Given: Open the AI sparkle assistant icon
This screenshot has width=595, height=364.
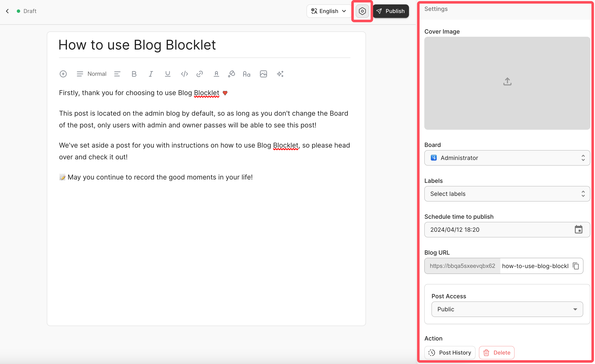Looking at the screenshot, I should coord(280,74).
